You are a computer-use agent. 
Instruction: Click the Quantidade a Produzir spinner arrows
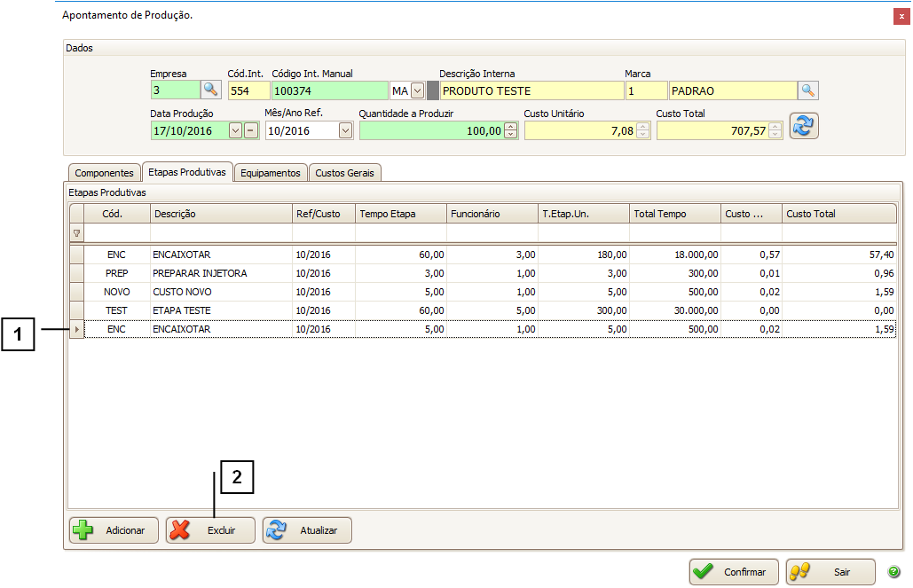tap(511, 130)
